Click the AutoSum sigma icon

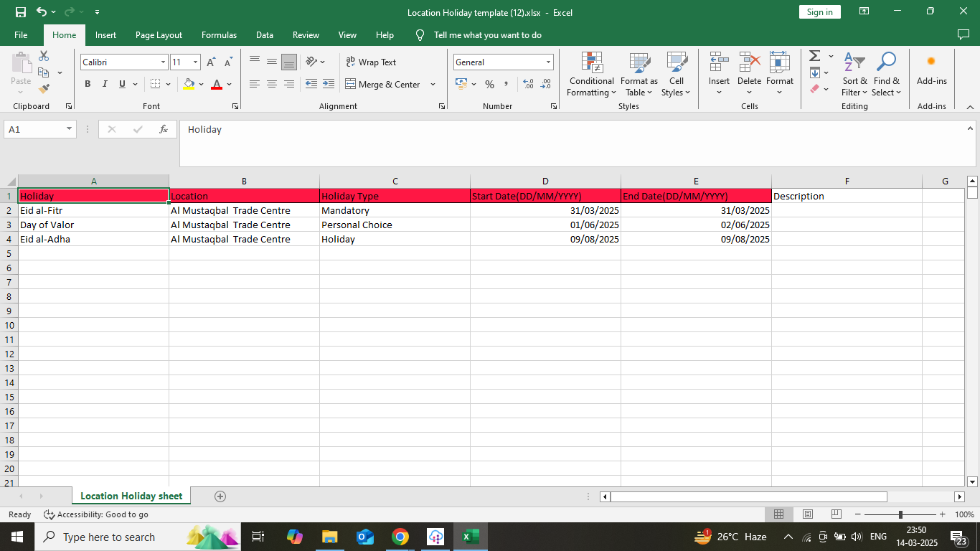click(x=814, y=56)
